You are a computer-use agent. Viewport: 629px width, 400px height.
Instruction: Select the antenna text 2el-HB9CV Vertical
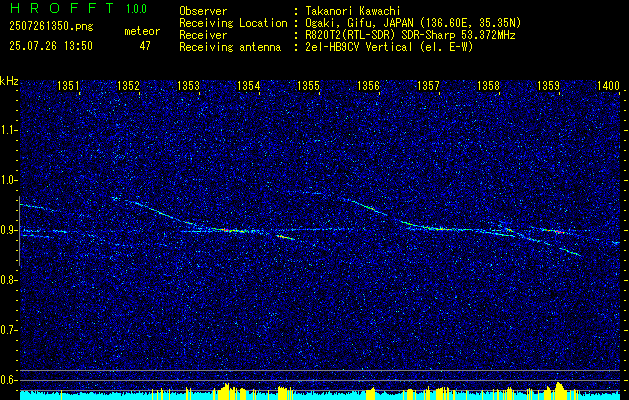(359, 47)
